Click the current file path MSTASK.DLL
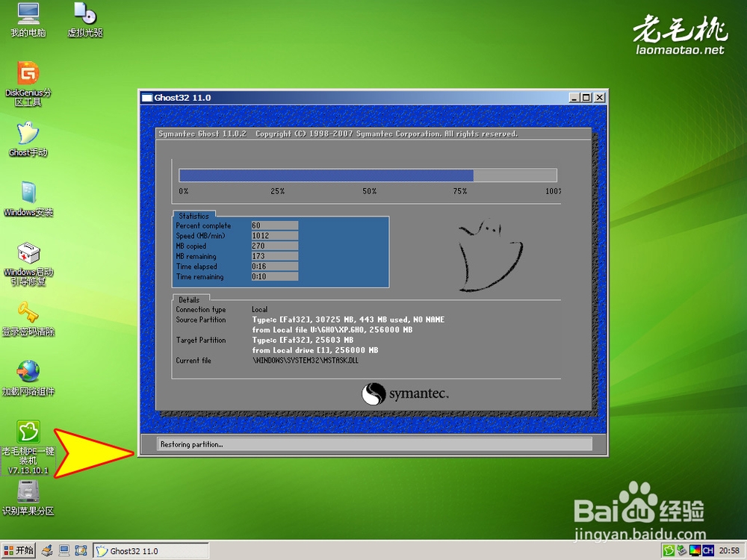 point(306,361)
